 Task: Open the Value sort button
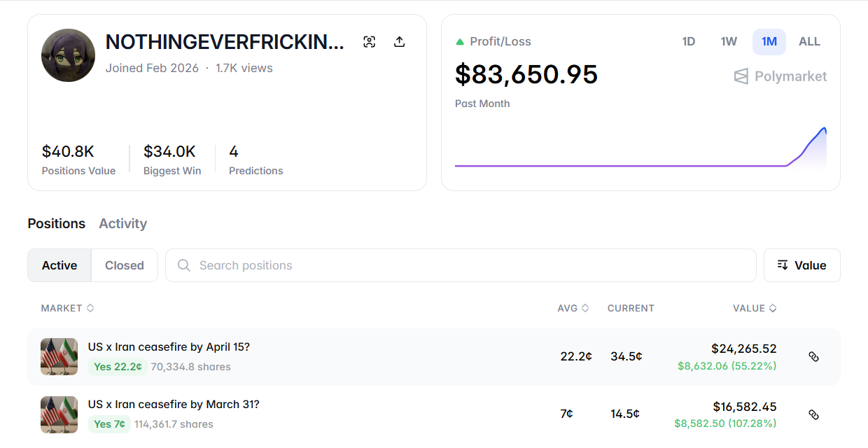[x=801, y=265]
